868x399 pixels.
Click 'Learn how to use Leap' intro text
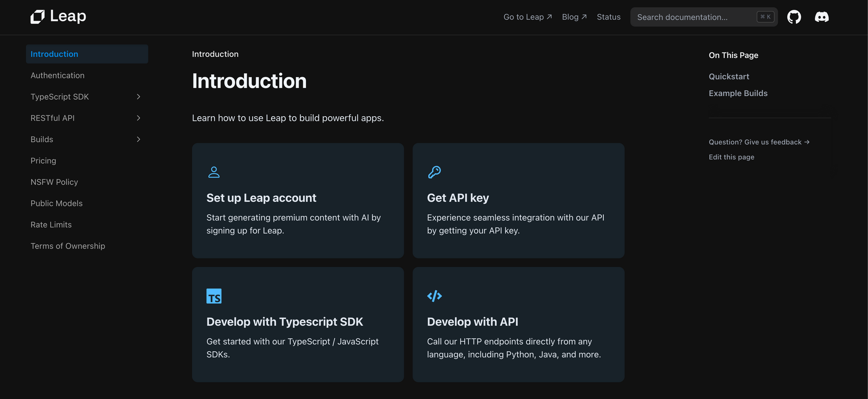click(x=288, y=118)
